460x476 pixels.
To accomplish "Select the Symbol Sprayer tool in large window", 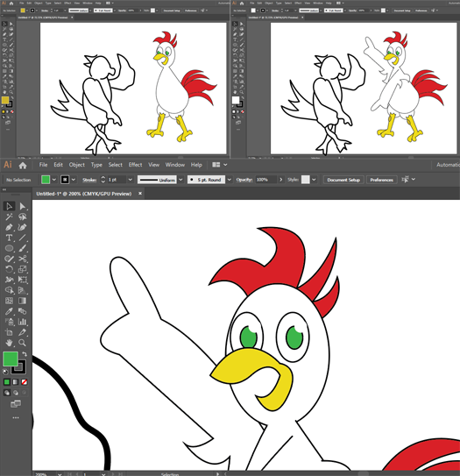I will (x=9, y=322).
